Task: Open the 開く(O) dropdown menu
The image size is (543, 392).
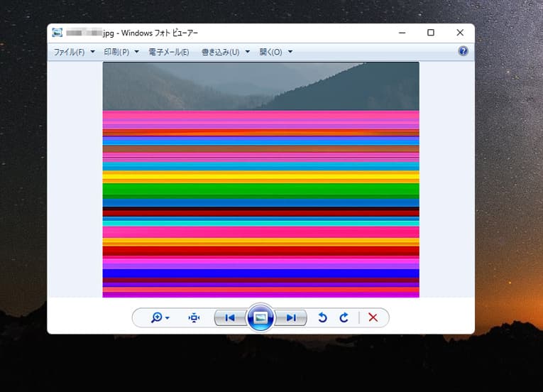Action: pyautogui.click(x=275, y=52)
